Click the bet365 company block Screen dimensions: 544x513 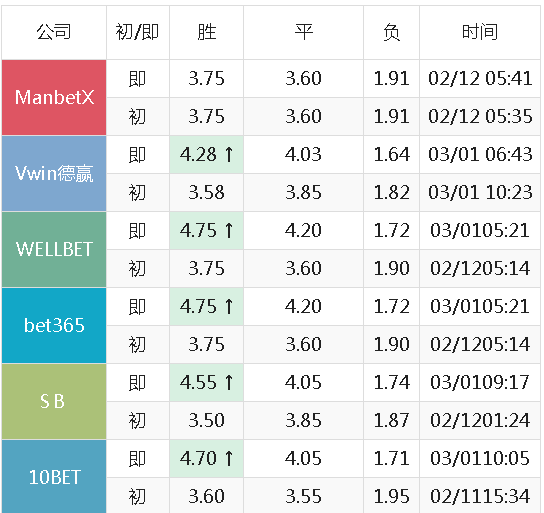(54, 325)
